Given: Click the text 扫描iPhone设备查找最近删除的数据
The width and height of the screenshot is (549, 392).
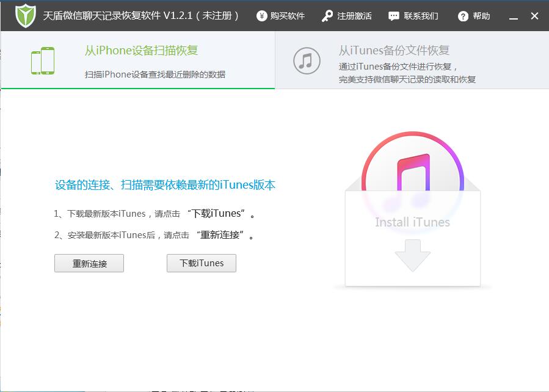Looking at the screenshot, I should coord(155,74).
